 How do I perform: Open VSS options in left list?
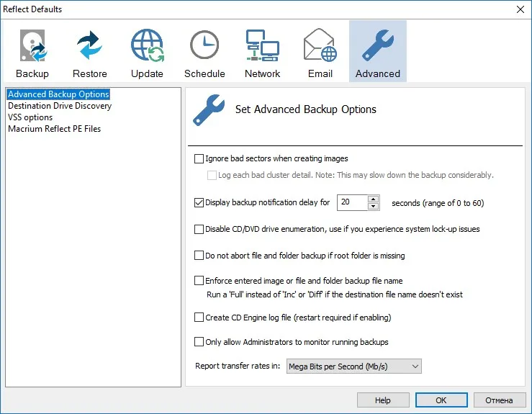coord(30,117)
